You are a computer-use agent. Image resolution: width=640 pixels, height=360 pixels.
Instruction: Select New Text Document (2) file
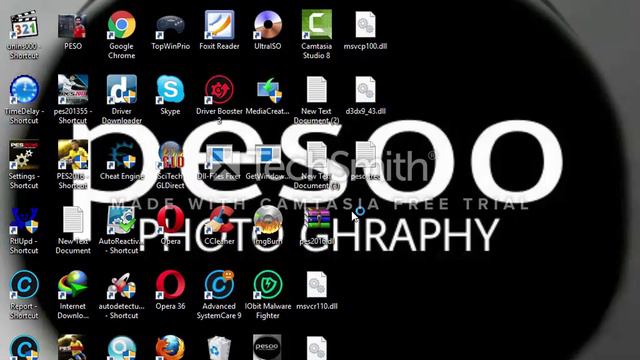[317, 90]
